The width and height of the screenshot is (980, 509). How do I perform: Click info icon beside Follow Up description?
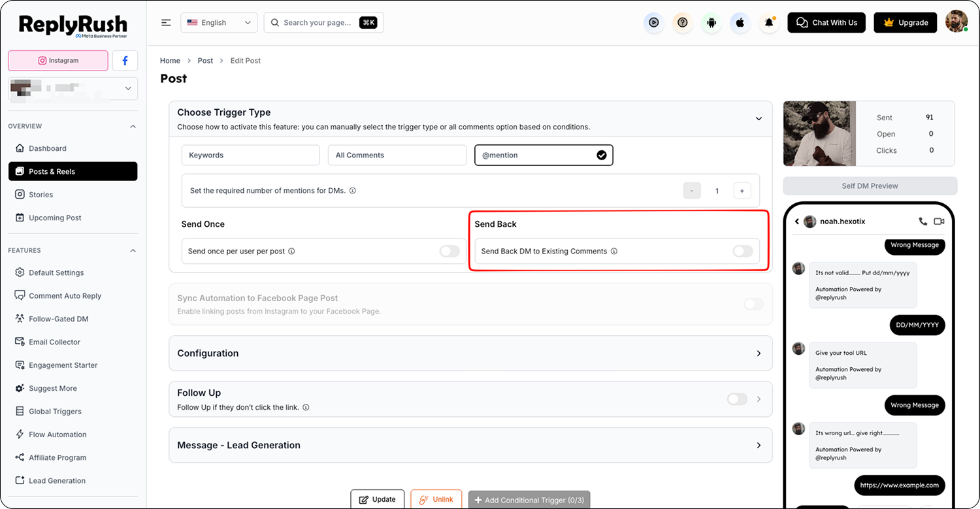tap(306, 407)
